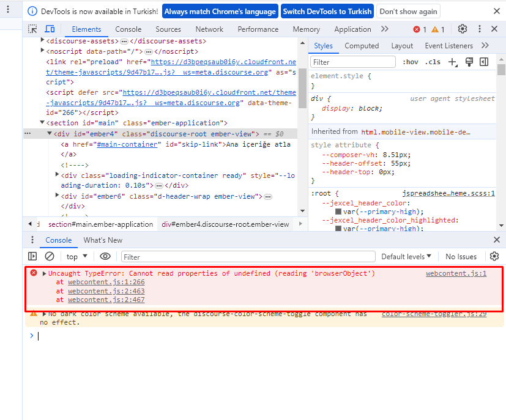Click the yellow warning count badge
This screenshot has height=420, width=506.
[438, 29]
